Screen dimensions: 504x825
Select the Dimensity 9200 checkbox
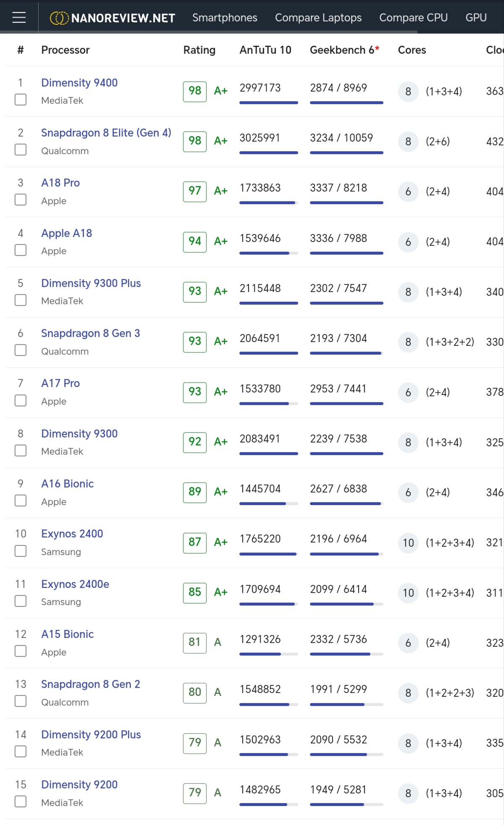click(x=21, y=801)
